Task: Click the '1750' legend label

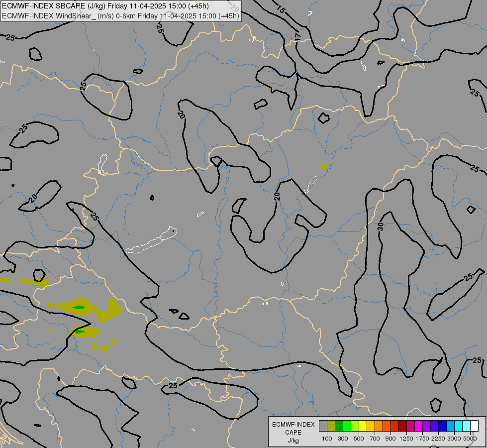Action: (x=422, y=439)
